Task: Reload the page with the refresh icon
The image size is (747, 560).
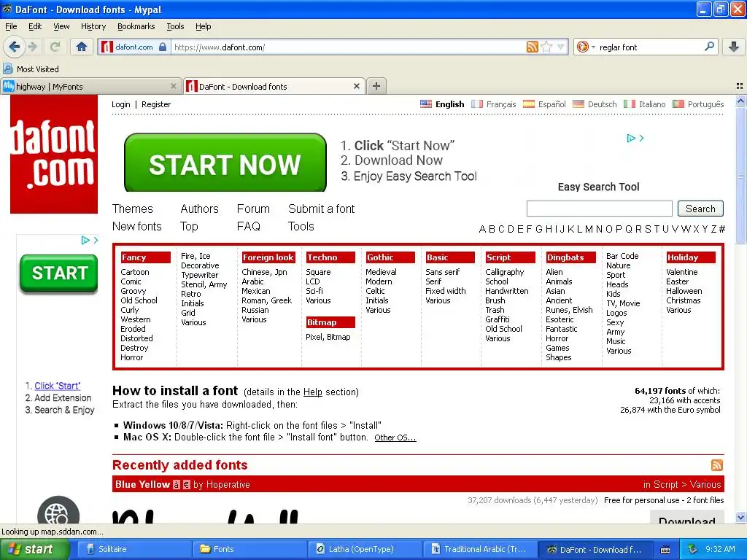Action: pyautogui.click(x=55, y=47)
